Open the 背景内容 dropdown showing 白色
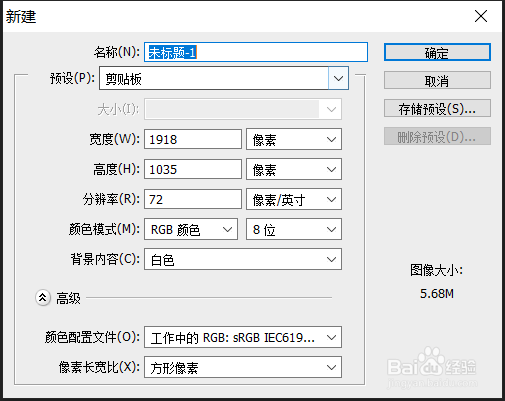 [243, 259]
